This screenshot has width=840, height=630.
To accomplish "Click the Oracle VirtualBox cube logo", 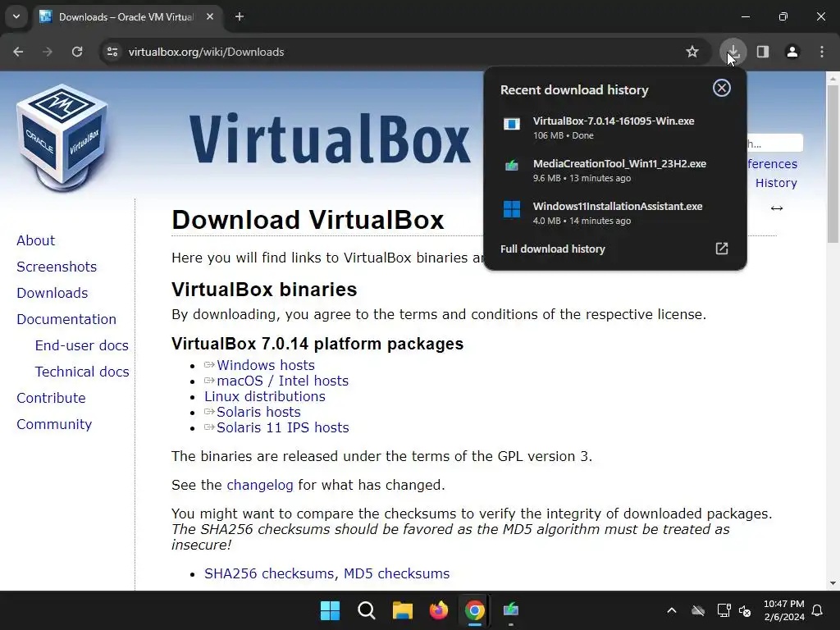I will (62, 137).
